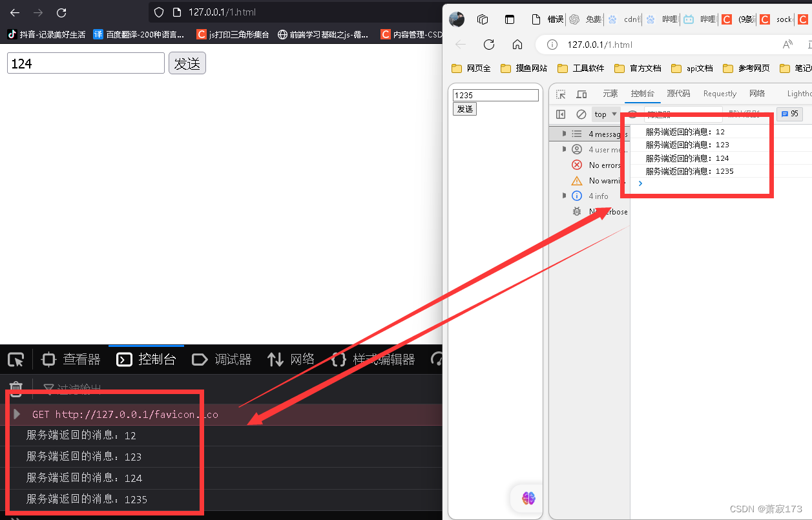Click the home icon in Edge toolbar
This screenshot has height=520, width=812.
point(516,44)
